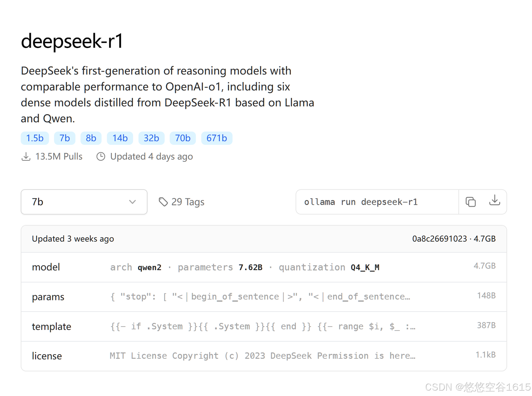Click the deepseek-r1 page heading
The width and height of the screenshot is (532, 396).
[72, 41]
